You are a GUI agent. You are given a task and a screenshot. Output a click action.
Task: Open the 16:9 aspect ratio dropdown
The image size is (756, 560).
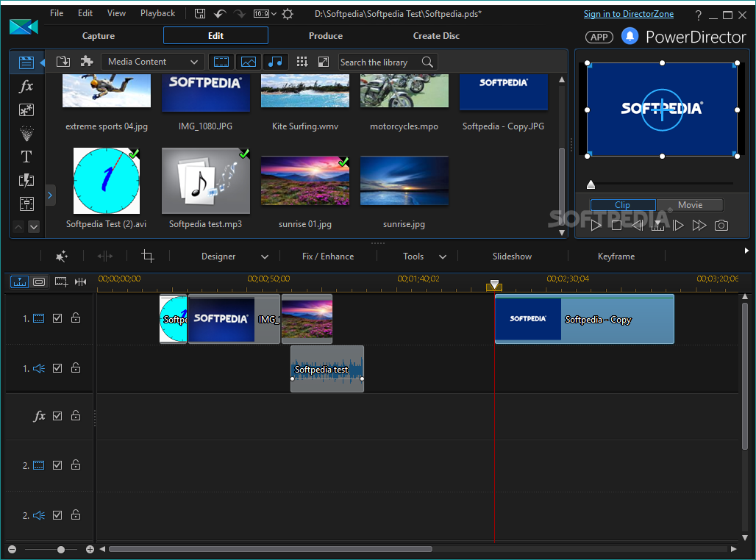click(x=265, y=13)
